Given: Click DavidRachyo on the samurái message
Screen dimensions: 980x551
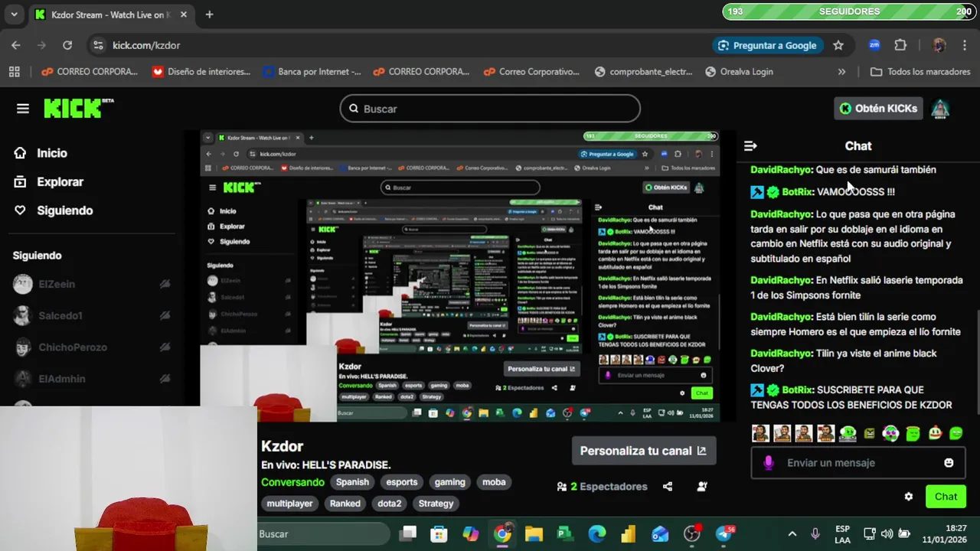Looking at the screenshot, I should [x=782, y=170].
